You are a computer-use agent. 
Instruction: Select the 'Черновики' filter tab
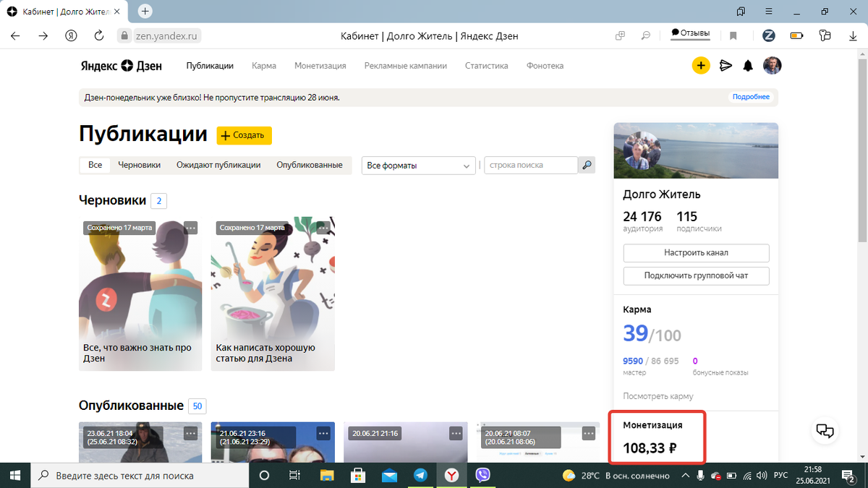pyautogui.click(x=140, y=165)
